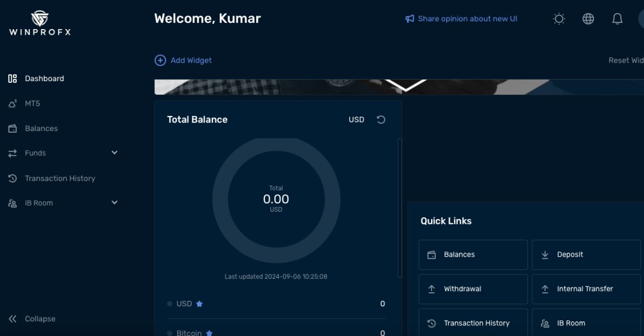The image size is (644, 336).
Task: Click the IB Room people icon in the sidebar
Action: (13, 203)
